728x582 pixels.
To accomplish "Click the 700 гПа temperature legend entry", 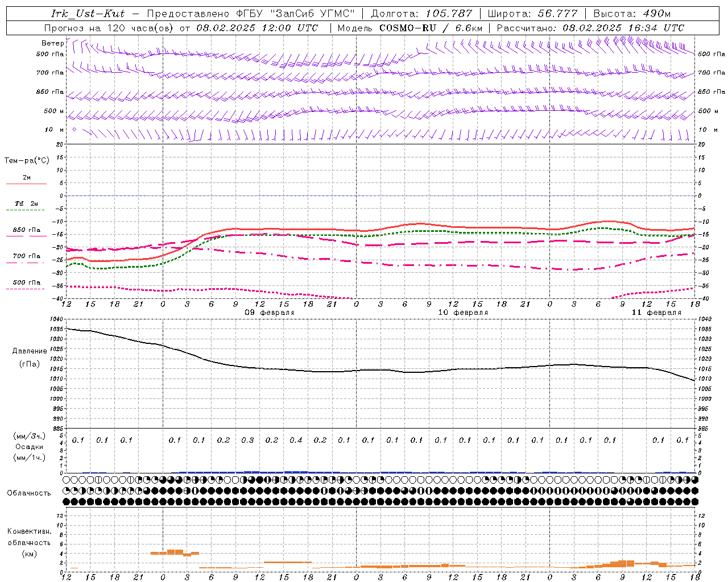I will coord(27,256).
